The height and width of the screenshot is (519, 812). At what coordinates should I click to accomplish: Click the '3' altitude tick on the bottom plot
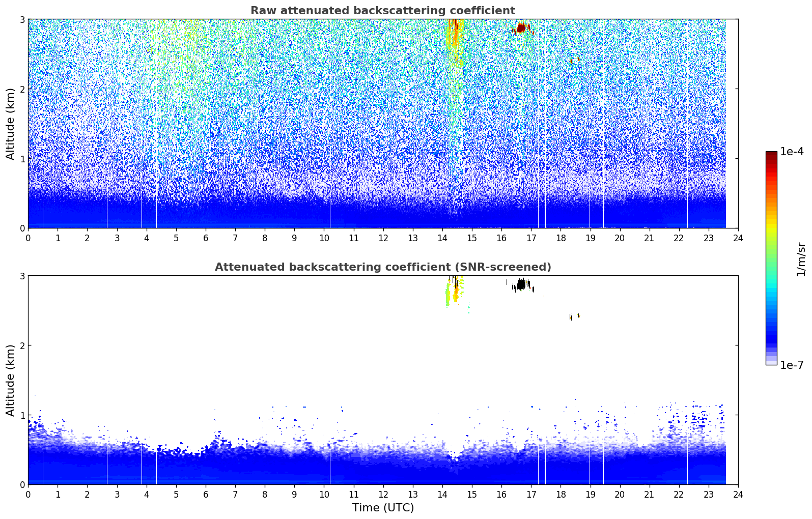click(x=22, y=276)
